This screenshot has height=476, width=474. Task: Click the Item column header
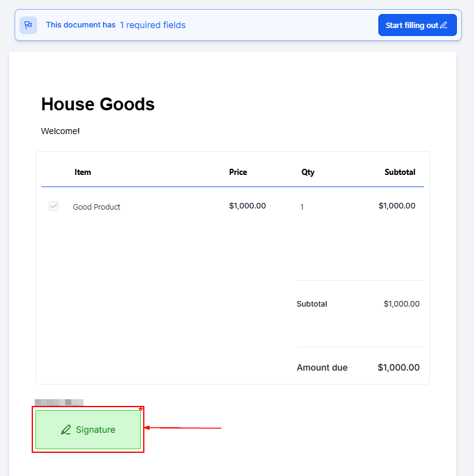tap(82, 172)
